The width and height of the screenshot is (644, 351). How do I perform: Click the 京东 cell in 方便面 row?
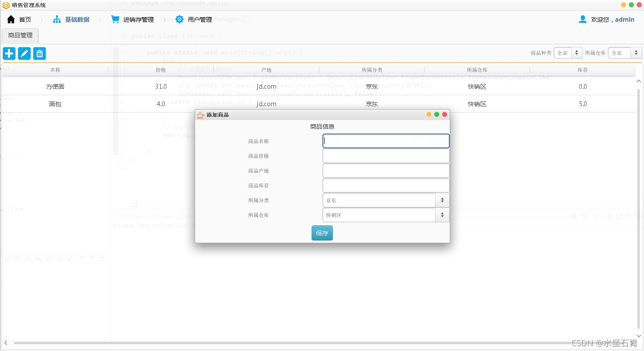(372, 87)
